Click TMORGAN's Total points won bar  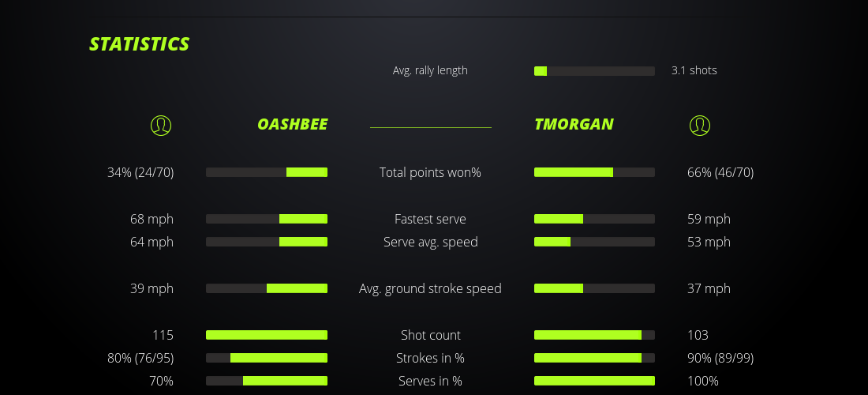click(594, 172)
